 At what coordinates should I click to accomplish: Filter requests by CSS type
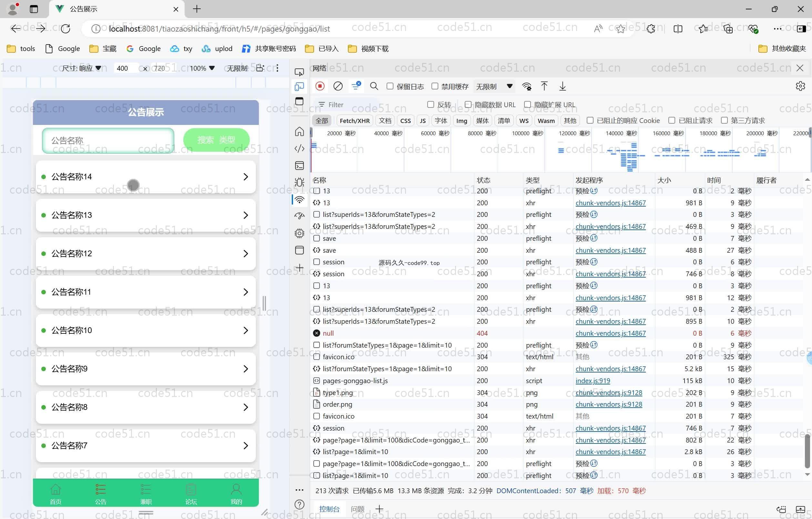405,121
